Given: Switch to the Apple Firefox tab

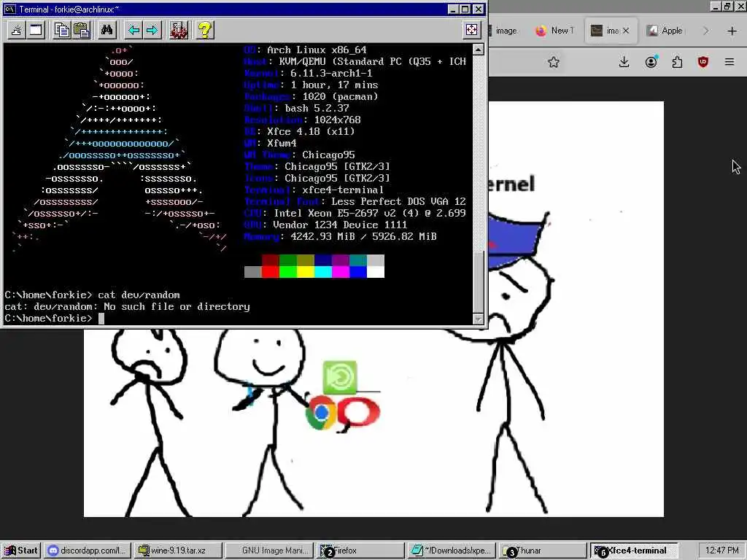Looking at the screenshot, I should [665, 31].
